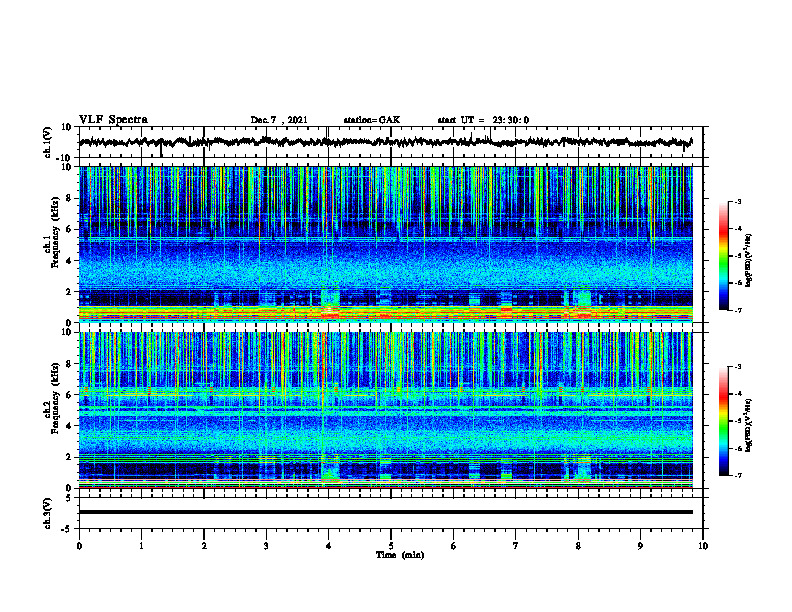The height and width of the screenshot is (612, 792).
Task: Click the time axis tick label "10"
Action: 703,546
